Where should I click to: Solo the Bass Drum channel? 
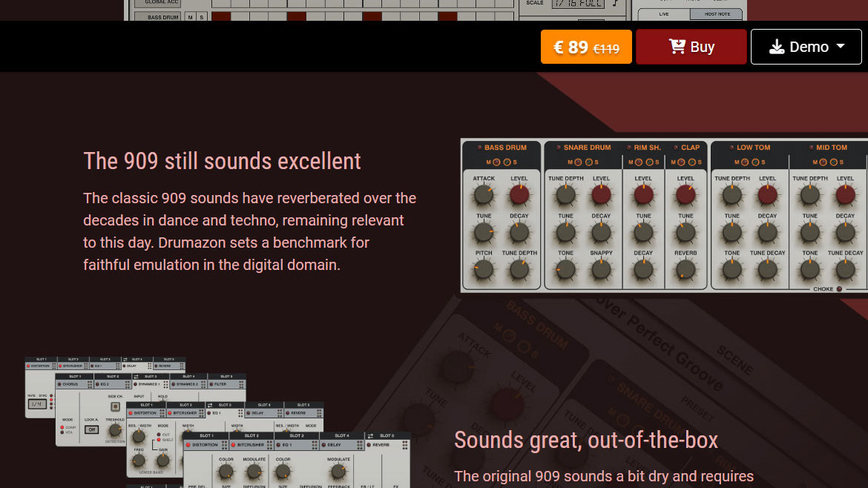(x=507, y=162)
